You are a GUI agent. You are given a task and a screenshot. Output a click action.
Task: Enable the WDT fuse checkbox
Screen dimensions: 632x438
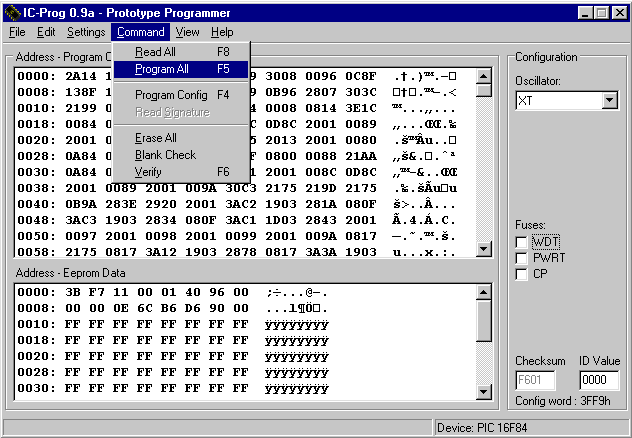click(x=521, y=242)
